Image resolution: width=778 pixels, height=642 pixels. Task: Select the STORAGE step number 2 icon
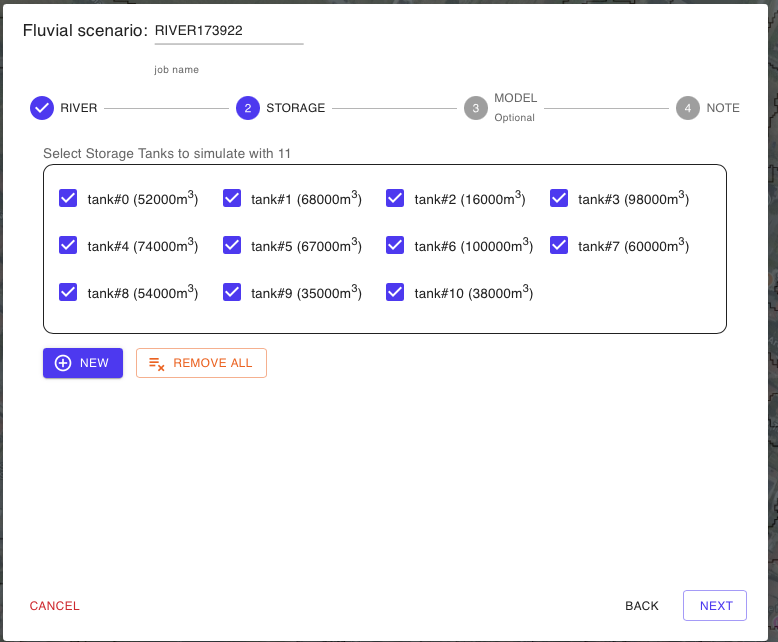(x=248, y=108)
